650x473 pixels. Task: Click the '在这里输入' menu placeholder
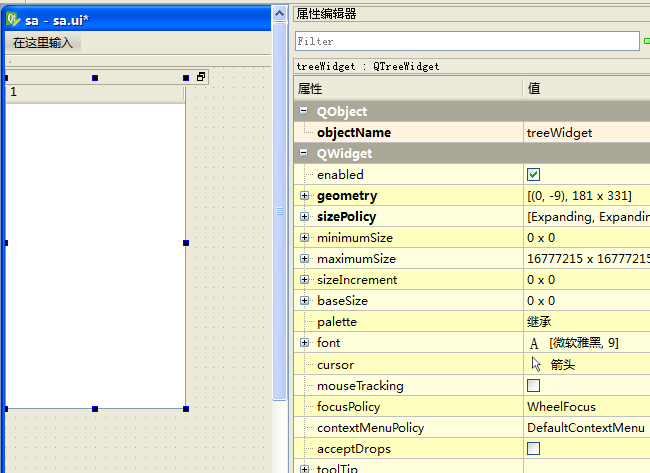[x=42, y=43]
